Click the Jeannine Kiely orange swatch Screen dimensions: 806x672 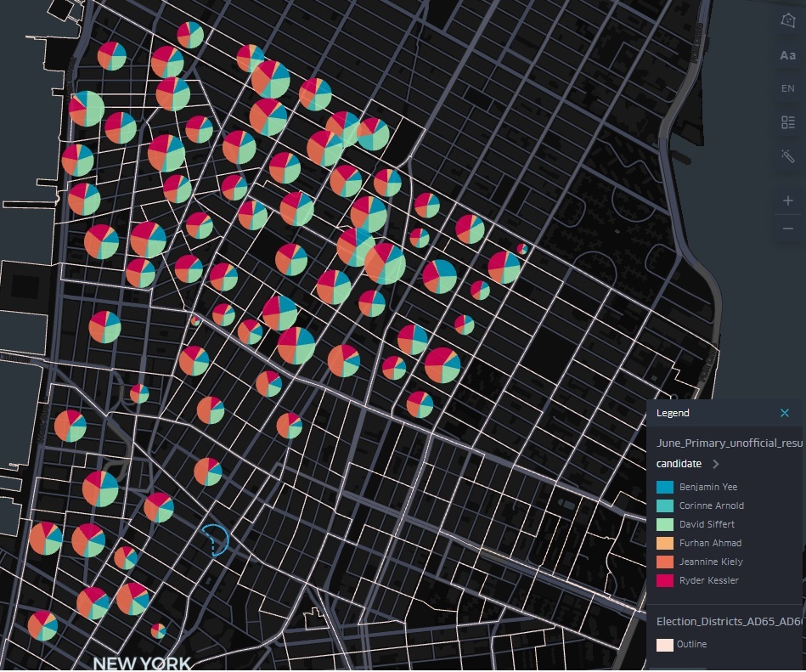pos(665,562)
